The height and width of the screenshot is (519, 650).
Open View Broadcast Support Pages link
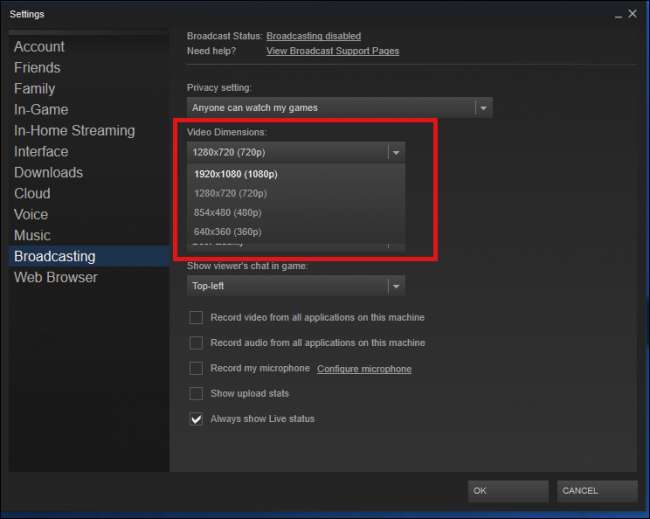point(332,51)
